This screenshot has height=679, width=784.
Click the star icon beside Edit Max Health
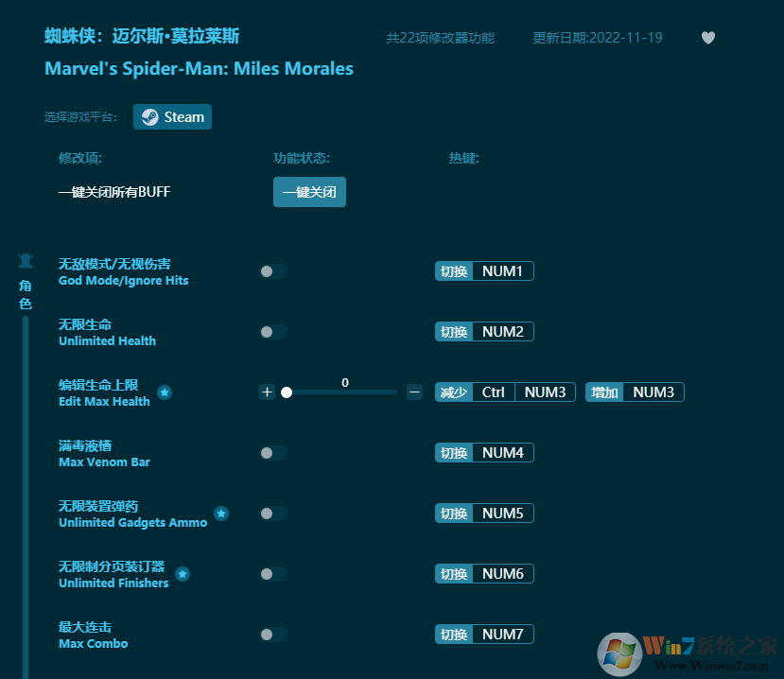click(x=165, y=392)
